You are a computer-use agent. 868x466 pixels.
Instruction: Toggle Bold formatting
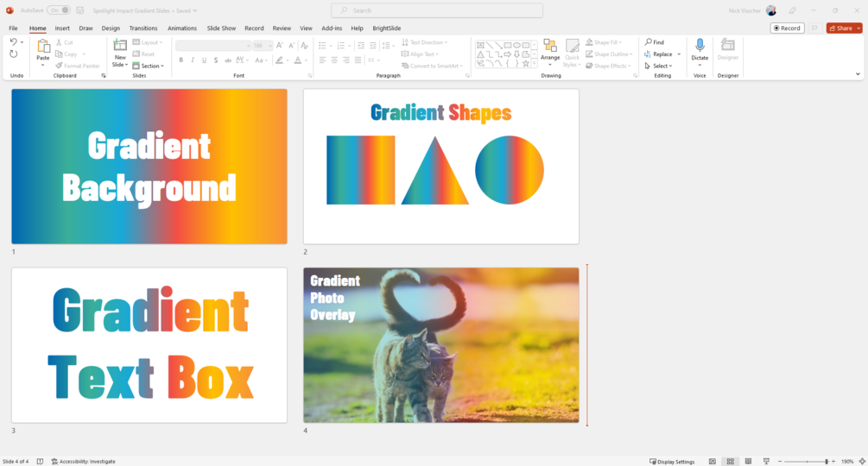(x=181, y=60)
